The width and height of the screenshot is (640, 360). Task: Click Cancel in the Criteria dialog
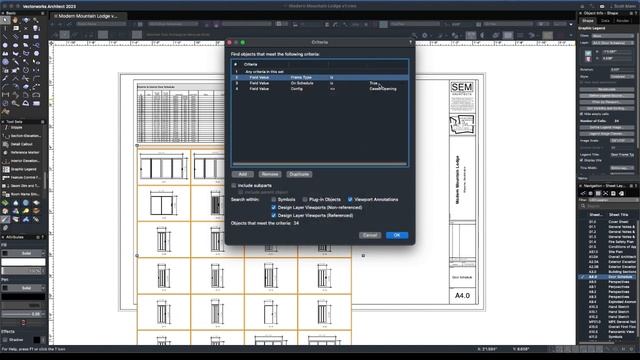tap(370, 235)
